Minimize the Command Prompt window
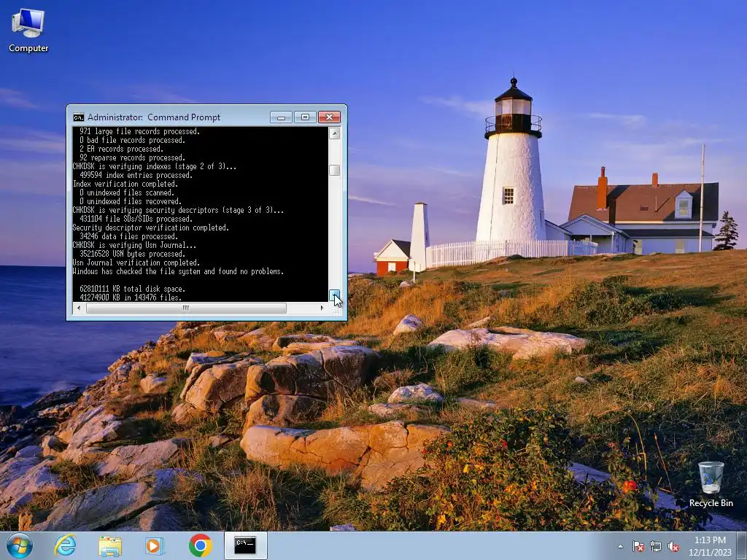The width and height of the screenshot is (747, 560). pyautogui.click(x=281, y=117)
